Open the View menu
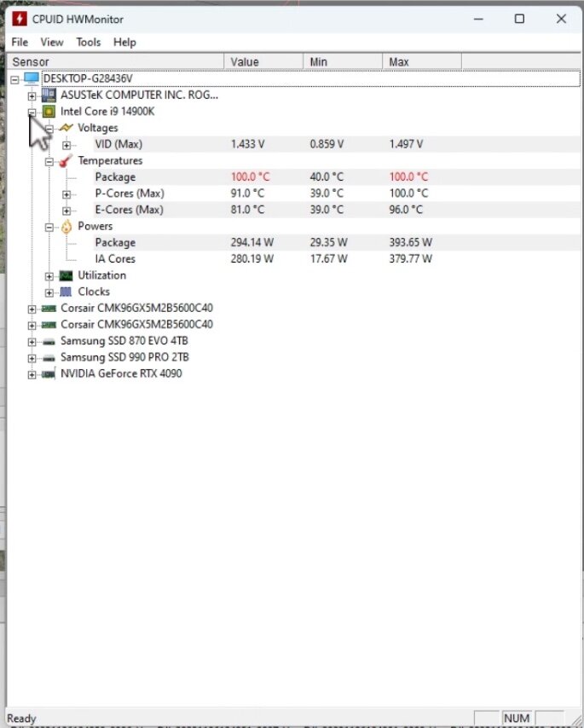This screenshot has height=728, width=584. (x=51, y=43)
